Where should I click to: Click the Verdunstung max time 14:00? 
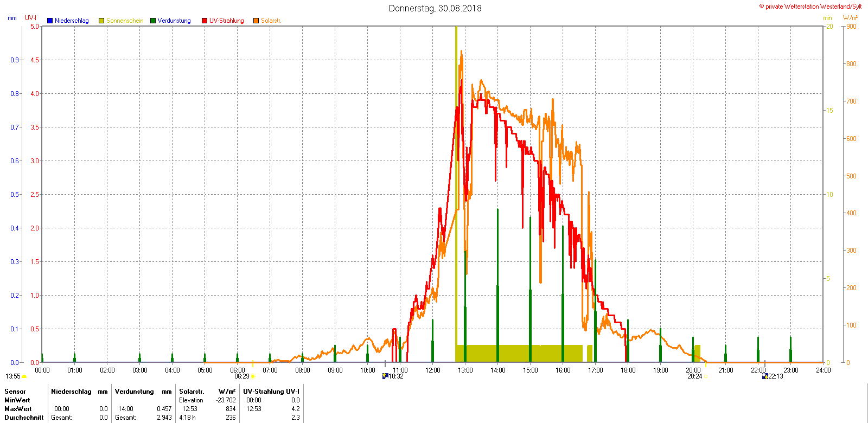(126, 409)
